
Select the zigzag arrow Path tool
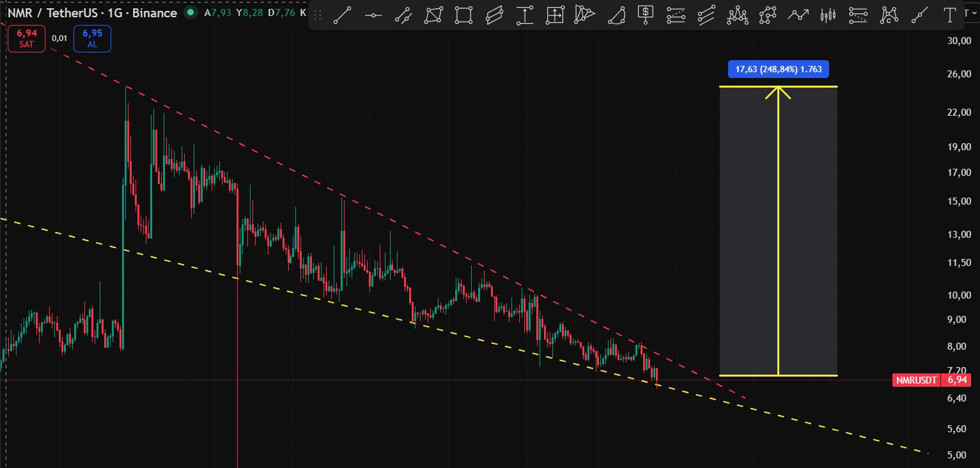click(798, 15)
